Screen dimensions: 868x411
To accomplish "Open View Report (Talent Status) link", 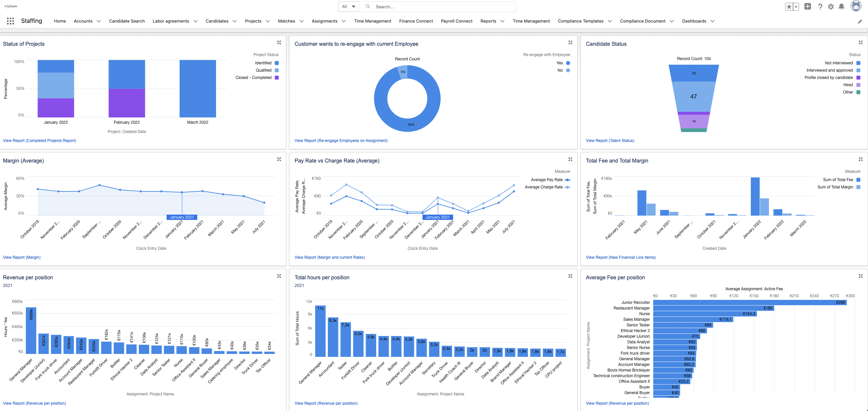I will click(x=610, y=141).
